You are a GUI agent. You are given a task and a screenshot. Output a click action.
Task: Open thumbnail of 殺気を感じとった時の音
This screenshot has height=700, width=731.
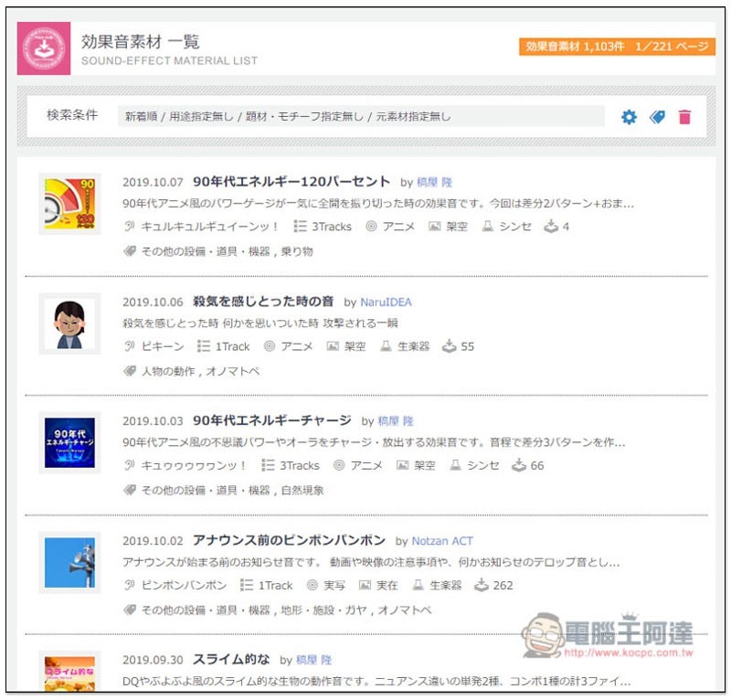(69, 323)
